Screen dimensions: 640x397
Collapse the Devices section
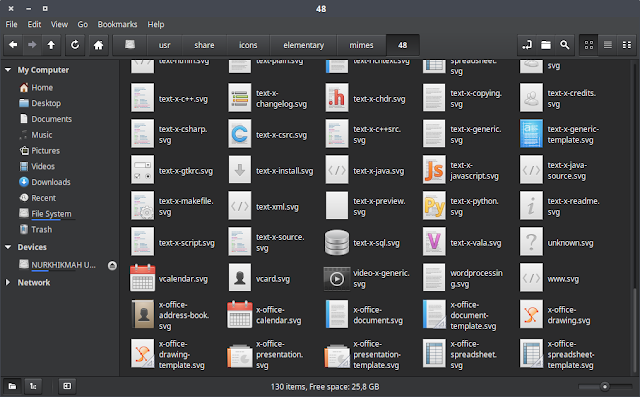(x=8, y=247)
